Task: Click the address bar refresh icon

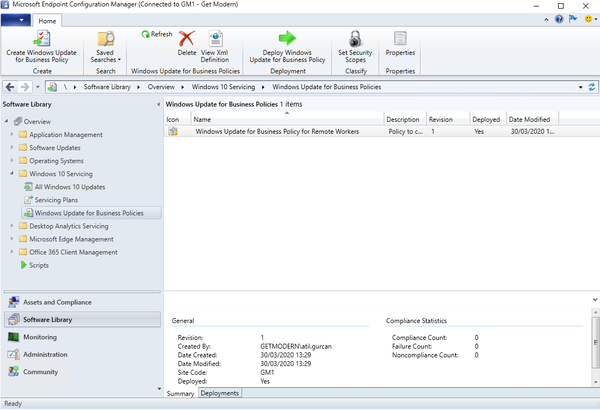Action: pos(592,87)
